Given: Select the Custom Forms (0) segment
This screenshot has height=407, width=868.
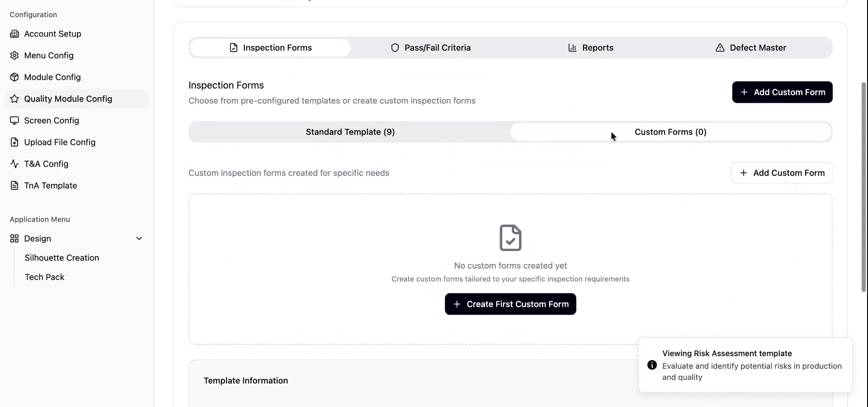Looking at the screenshot, I should [670, 132].
